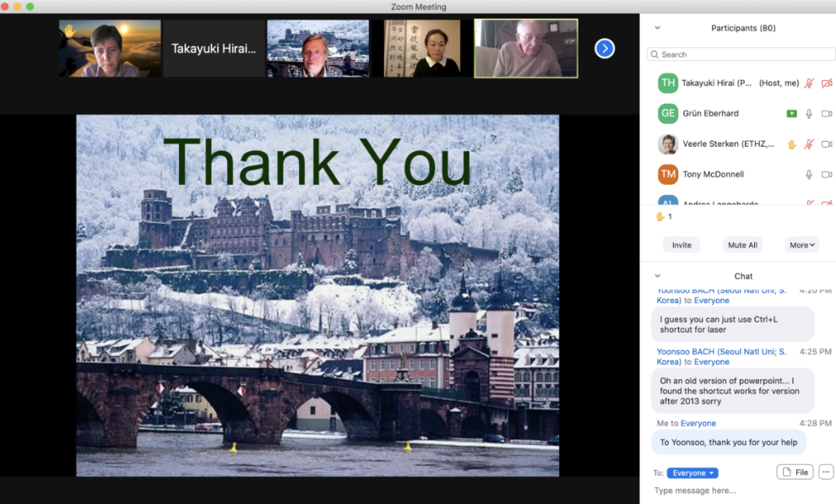Select the Takayuki Hirai video tile
The image size is (836, 504).
pyautogui.click(x=214, y=48)
